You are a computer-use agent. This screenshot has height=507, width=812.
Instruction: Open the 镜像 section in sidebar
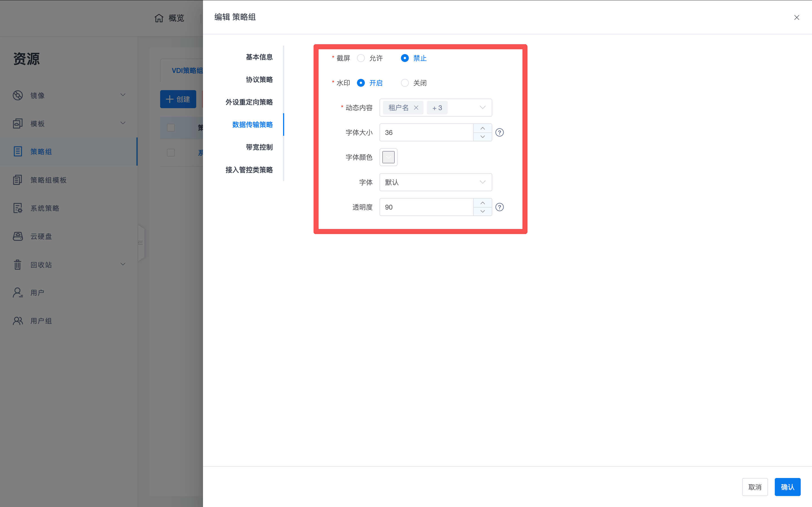click(37, 95)
